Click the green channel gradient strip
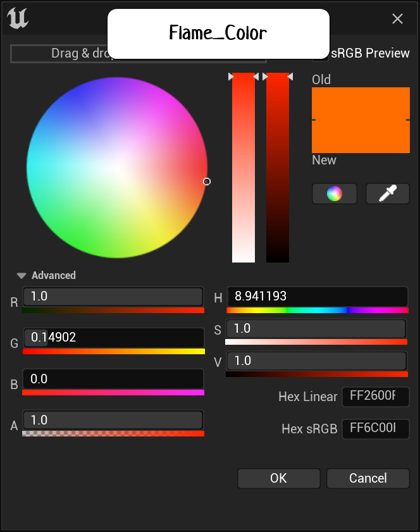 [114, 352]
